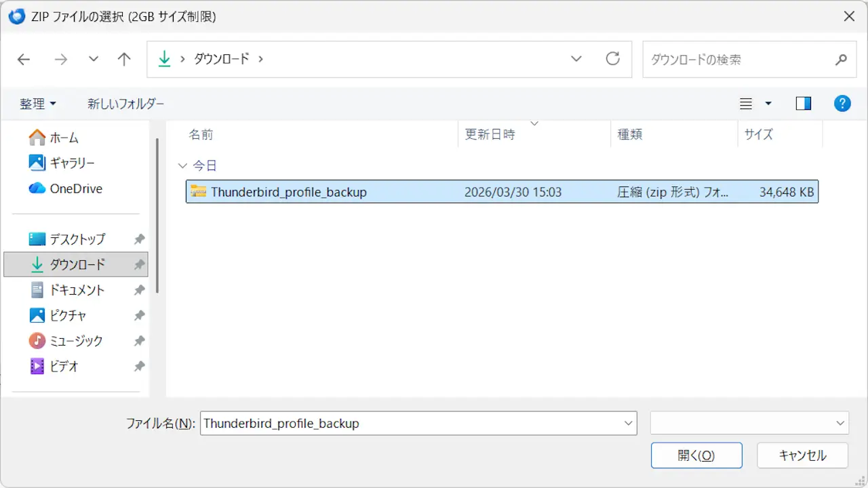Sort by the 更新日時 column header
This screenshot has width=868, height=488.
[x=490, y=134]
